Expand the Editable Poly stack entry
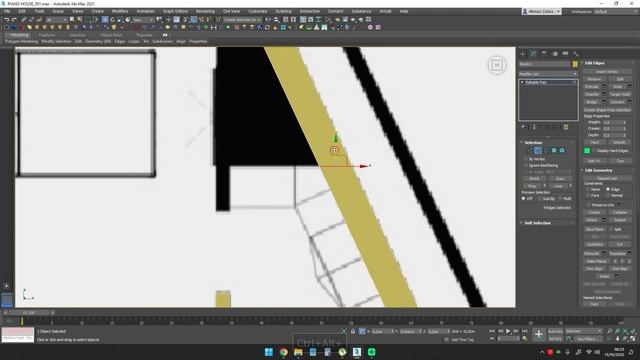640x360 pixels. (522, 82)
